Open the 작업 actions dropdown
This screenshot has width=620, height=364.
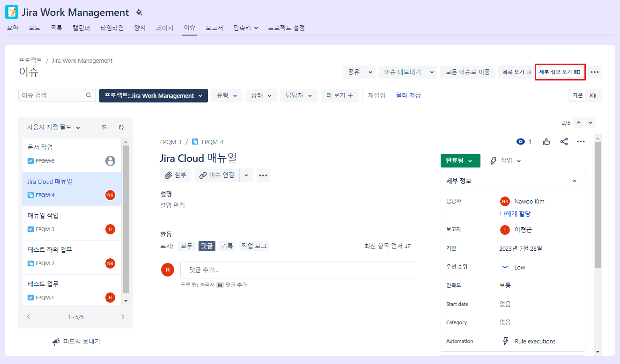(506, 160)
